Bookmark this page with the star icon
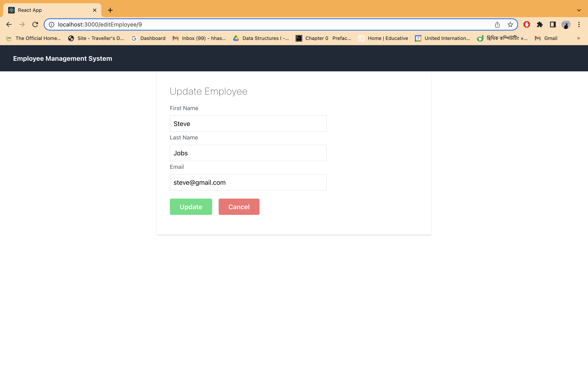This screenshot has width=588, height=367. click(x=510, y=24)
